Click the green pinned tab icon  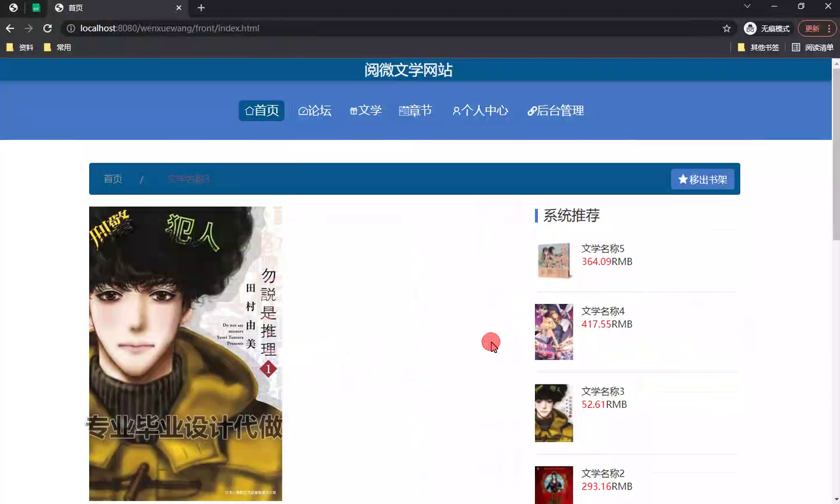(36, 8)
